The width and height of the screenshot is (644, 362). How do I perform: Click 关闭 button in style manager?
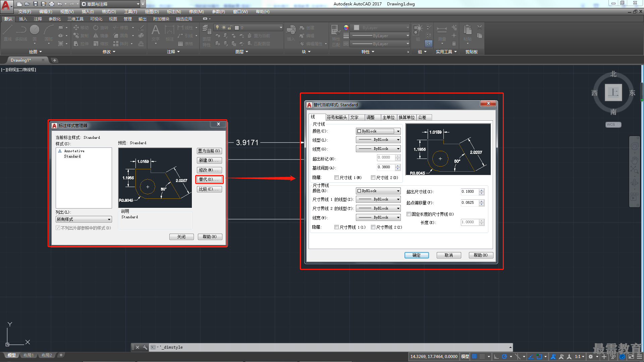point(181,237)
